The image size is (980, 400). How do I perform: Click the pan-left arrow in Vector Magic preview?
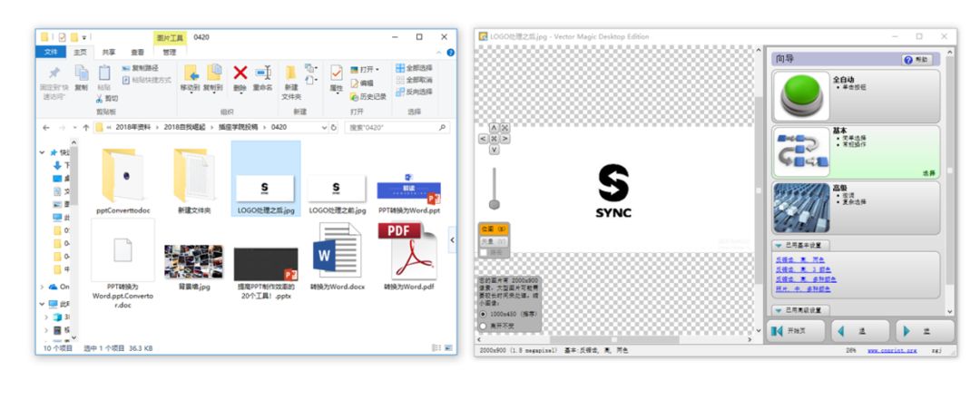[x=483, y=139]
